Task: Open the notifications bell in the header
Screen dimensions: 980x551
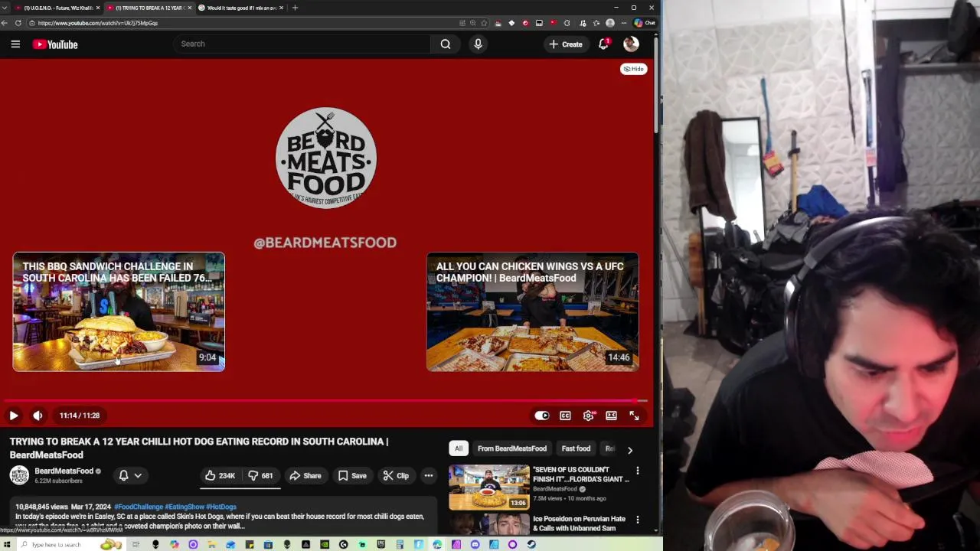Action: click(x=603, y=44)
